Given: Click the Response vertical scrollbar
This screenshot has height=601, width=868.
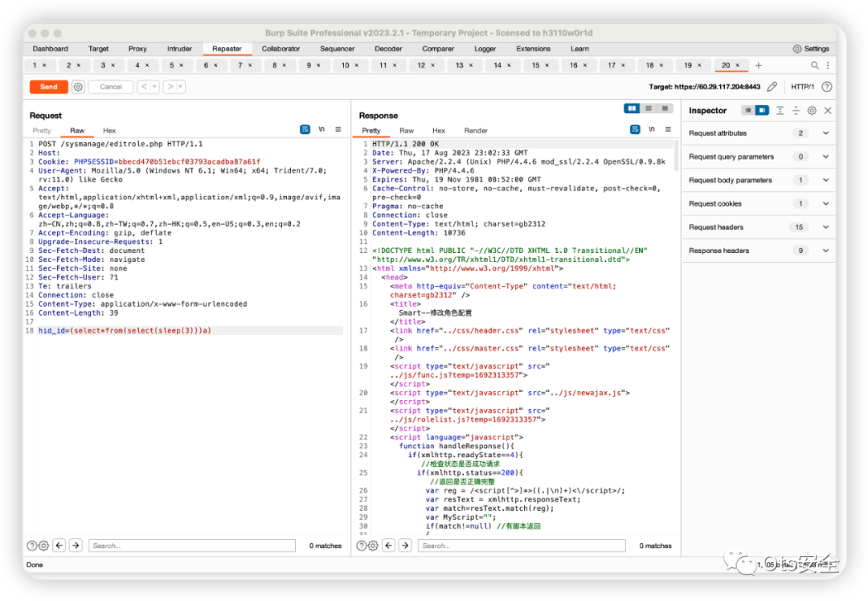Looking at the screenshot, I should pyautogui.click(x=677, y=155).
